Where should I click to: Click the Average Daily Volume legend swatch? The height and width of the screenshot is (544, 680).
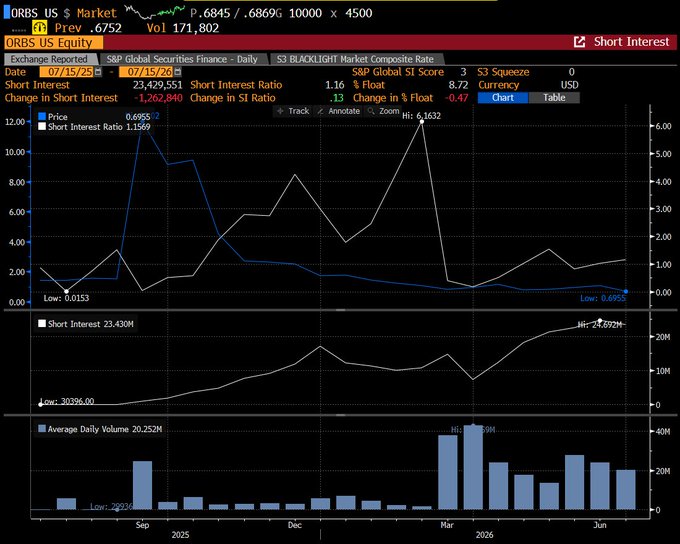(x=42, y=429)
